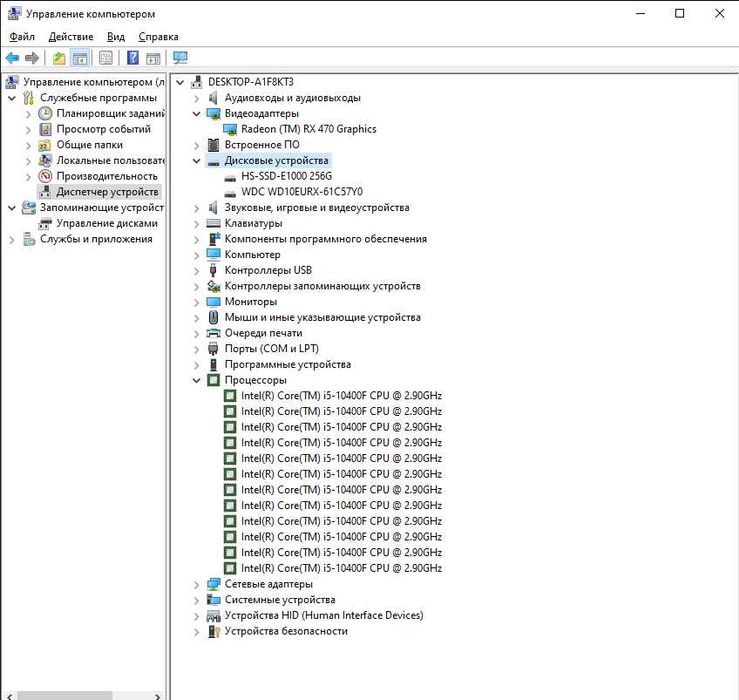Click the Properties toolbar icon
The image size is (739, 700).
coord(106,58)
